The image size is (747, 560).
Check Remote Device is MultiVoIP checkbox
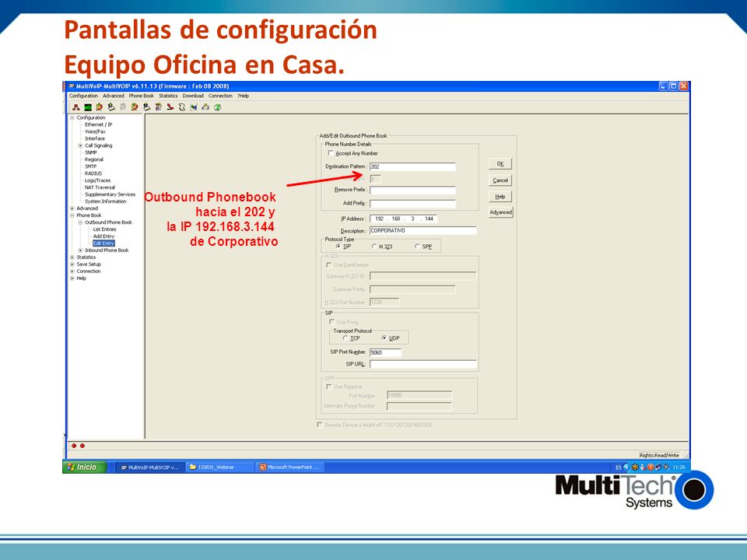click(320, 425)
